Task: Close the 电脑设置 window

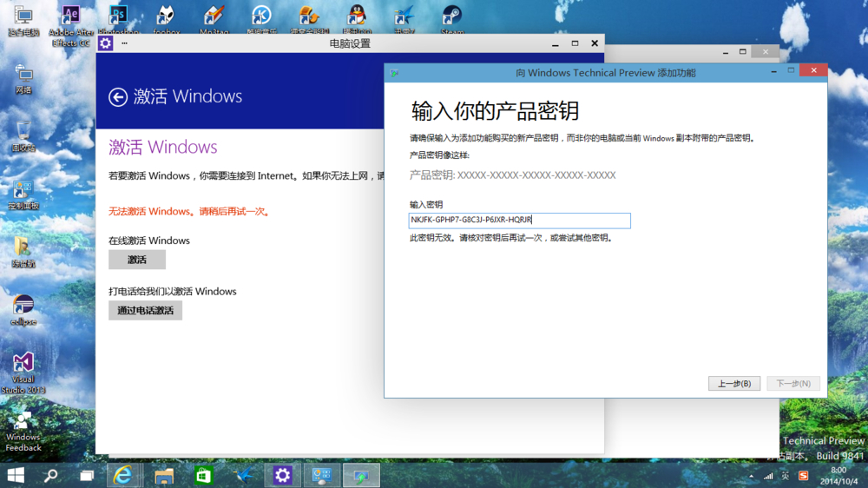Action: pyautogui.click(x=595, y=43)
